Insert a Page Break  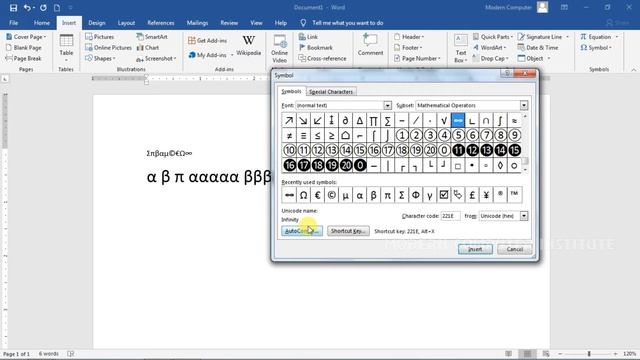23,59
